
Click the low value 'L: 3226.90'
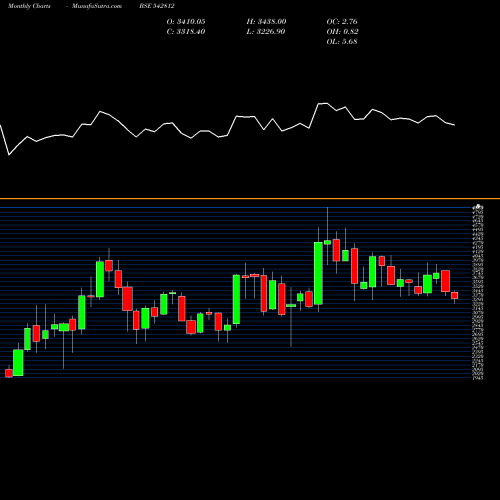click(x=266, y=32)
